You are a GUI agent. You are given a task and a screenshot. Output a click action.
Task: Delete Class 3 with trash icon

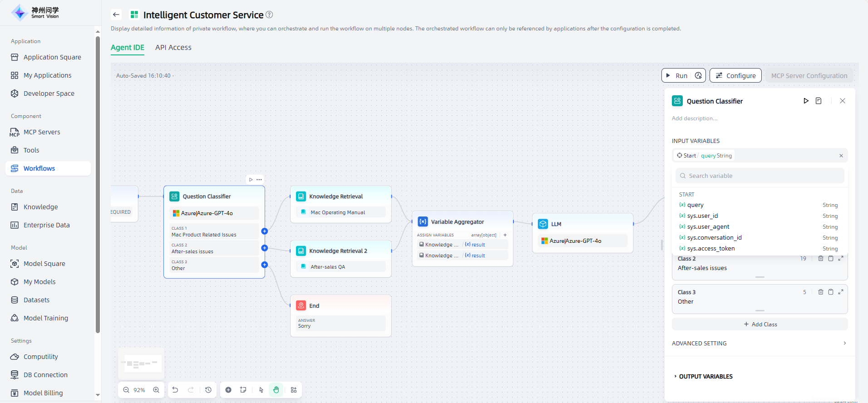point(820,292)
